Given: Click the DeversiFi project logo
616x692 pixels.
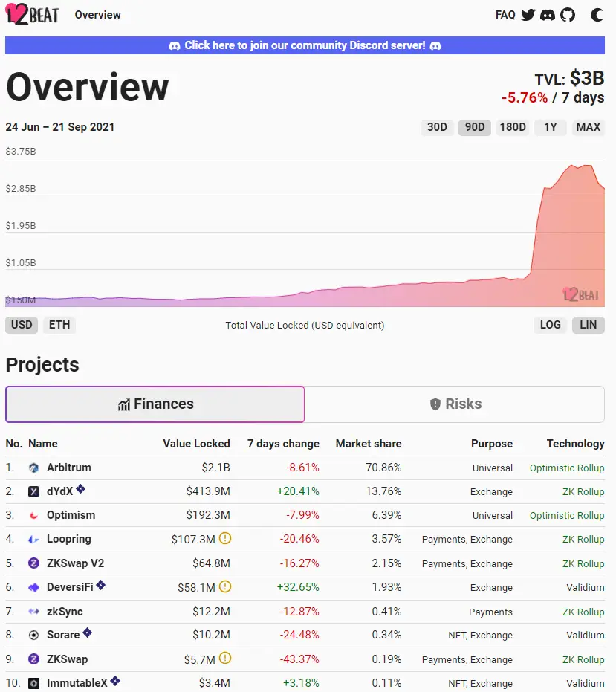Looking at the screenshot, I should (33, 587).
